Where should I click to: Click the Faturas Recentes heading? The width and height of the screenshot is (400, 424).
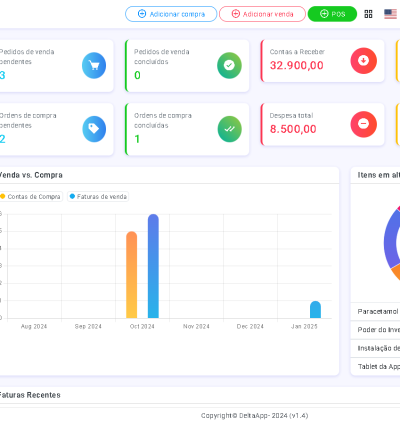pyautogui.click(x=30, y=395)
